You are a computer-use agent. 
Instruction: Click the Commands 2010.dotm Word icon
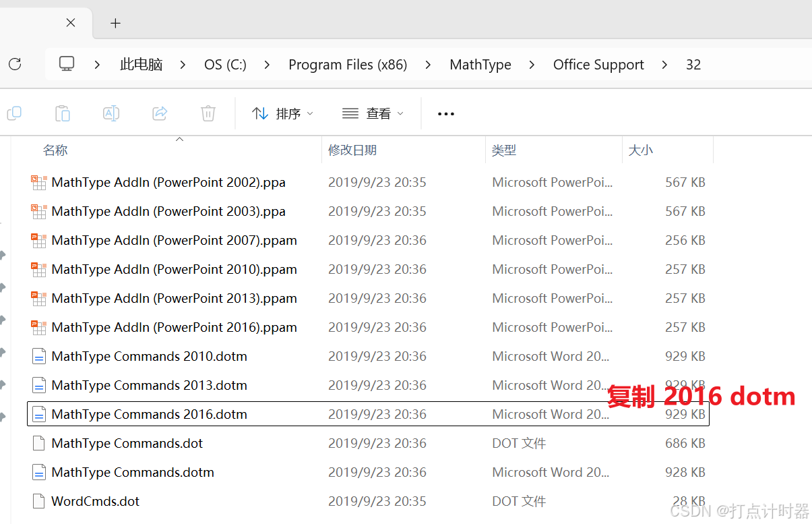click(39, 356)
